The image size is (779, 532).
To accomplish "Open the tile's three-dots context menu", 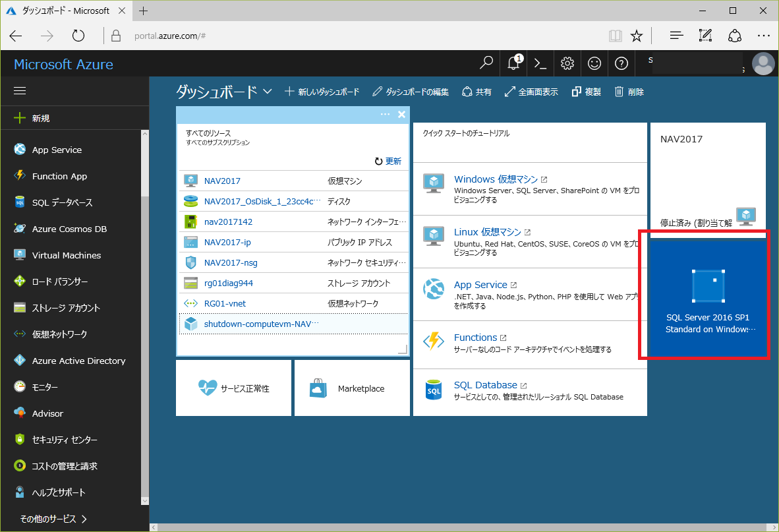I will (385, 114).
